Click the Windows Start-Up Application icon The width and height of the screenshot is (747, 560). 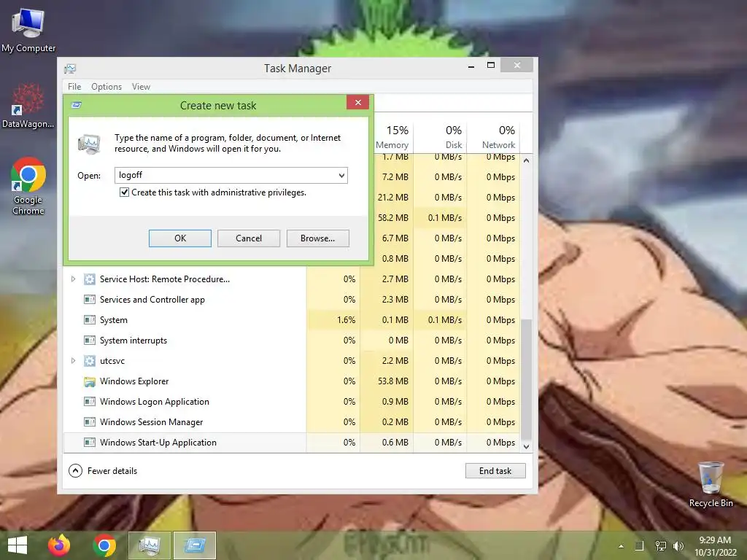[x=90, y=443]
